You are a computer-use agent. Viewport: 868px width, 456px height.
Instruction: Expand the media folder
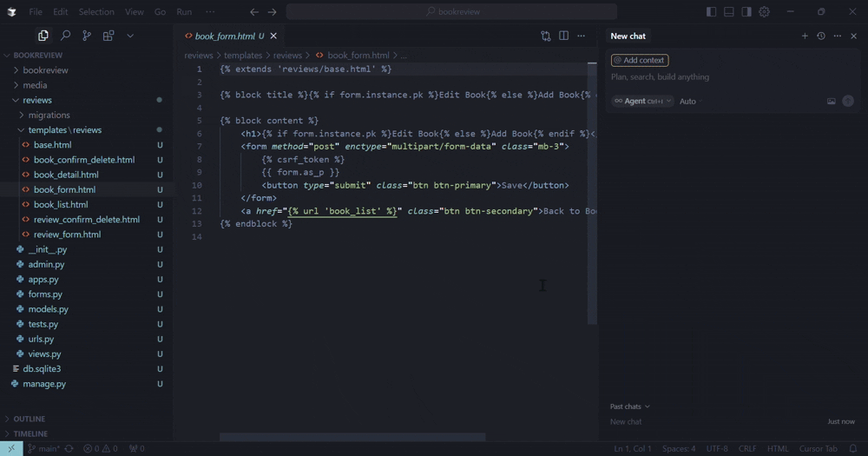(x=35, y=85)
